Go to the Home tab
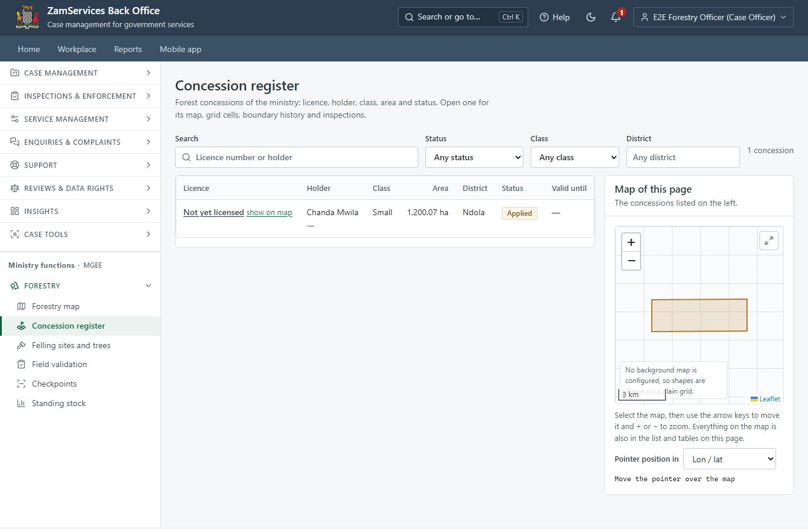The image size is (808, 532). 29,49
